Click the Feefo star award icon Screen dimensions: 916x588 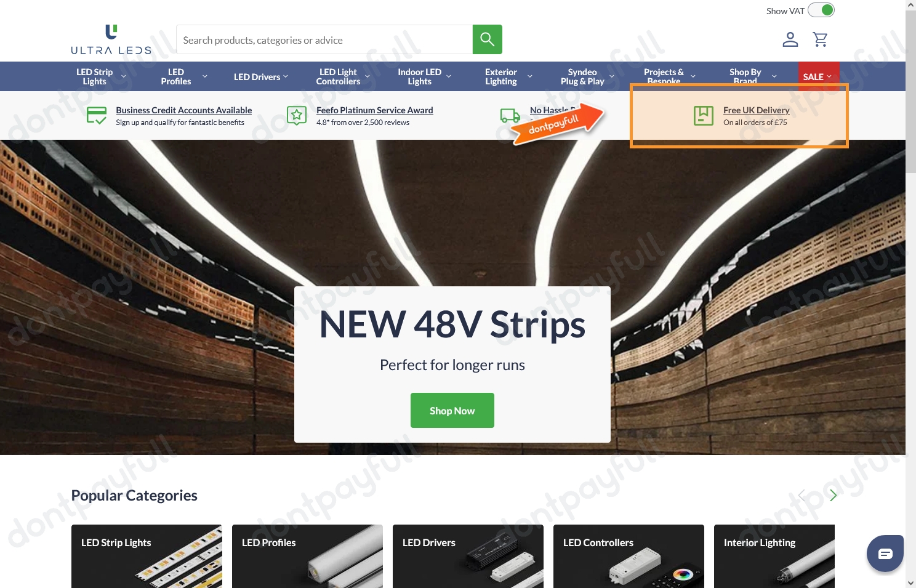297,115
